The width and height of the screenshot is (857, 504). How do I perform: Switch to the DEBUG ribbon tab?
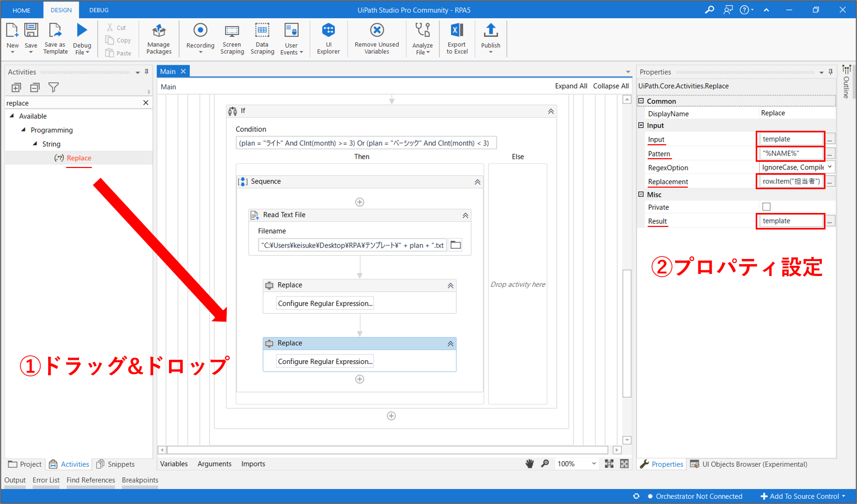click(99, 10)
